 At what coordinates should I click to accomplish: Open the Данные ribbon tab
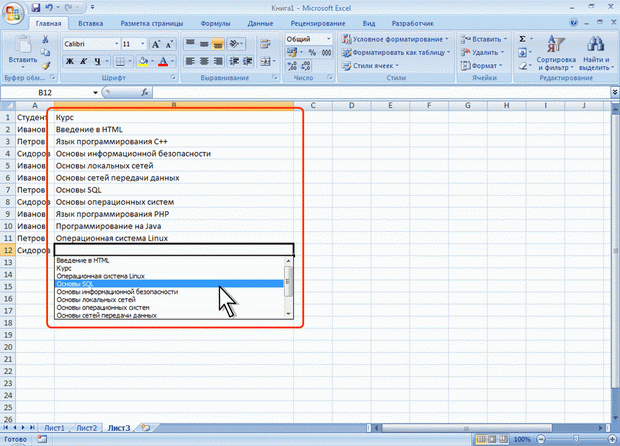pyautogui.click(x=260, y=23)
